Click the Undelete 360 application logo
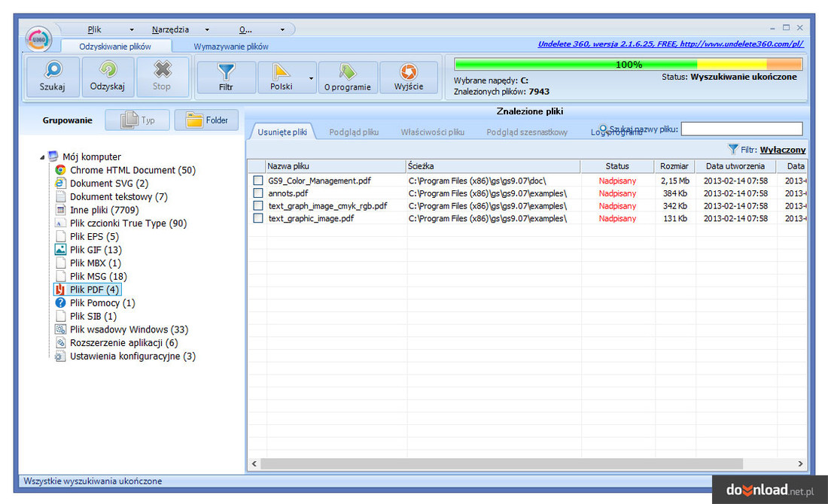Image resolution: width=828 pixels, height=504 pixels. [x=39, y=39]
